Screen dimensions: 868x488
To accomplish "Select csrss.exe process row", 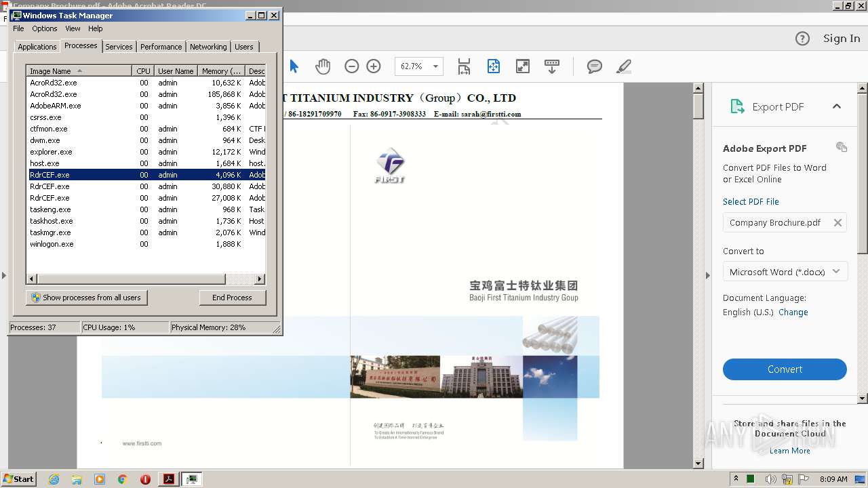I will 146,117.
